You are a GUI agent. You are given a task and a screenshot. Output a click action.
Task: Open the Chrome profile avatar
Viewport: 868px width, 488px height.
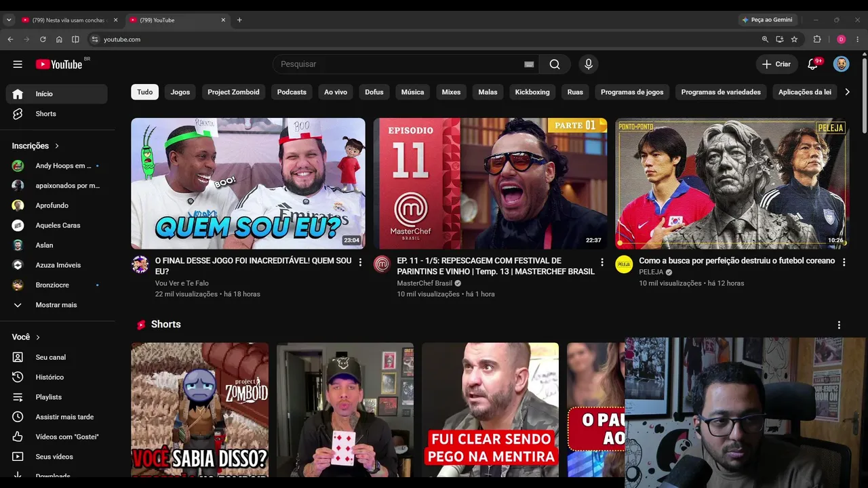[842, 39]
